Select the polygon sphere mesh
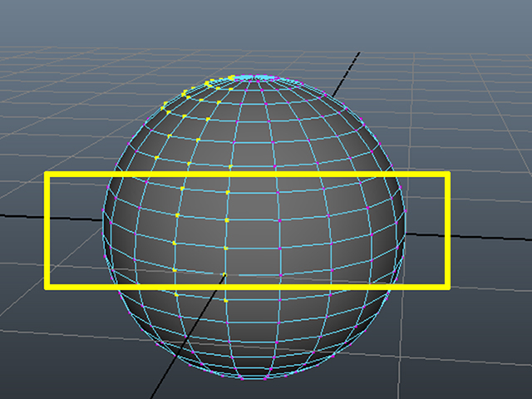 click(x=254, y=227)
